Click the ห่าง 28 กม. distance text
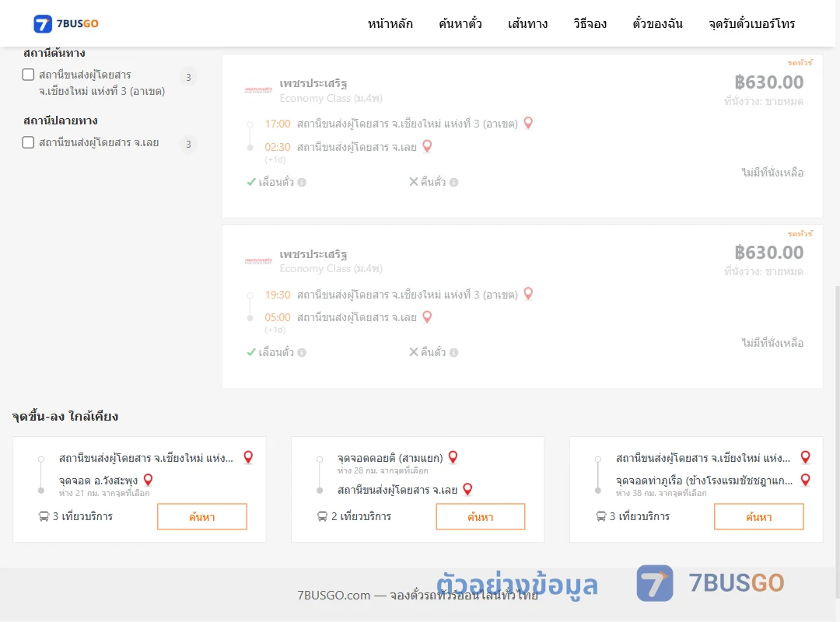Screen dimensions: 840x622 [383, 471]
